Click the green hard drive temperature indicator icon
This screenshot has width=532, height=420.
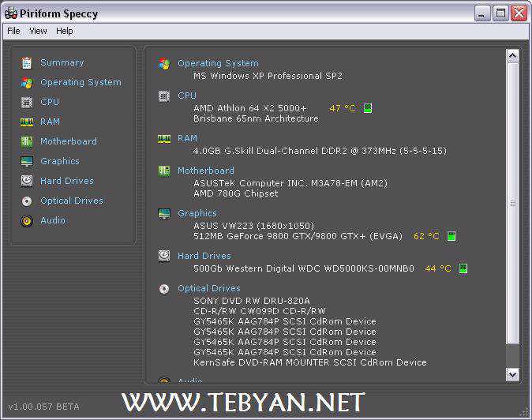pos(463,268)
